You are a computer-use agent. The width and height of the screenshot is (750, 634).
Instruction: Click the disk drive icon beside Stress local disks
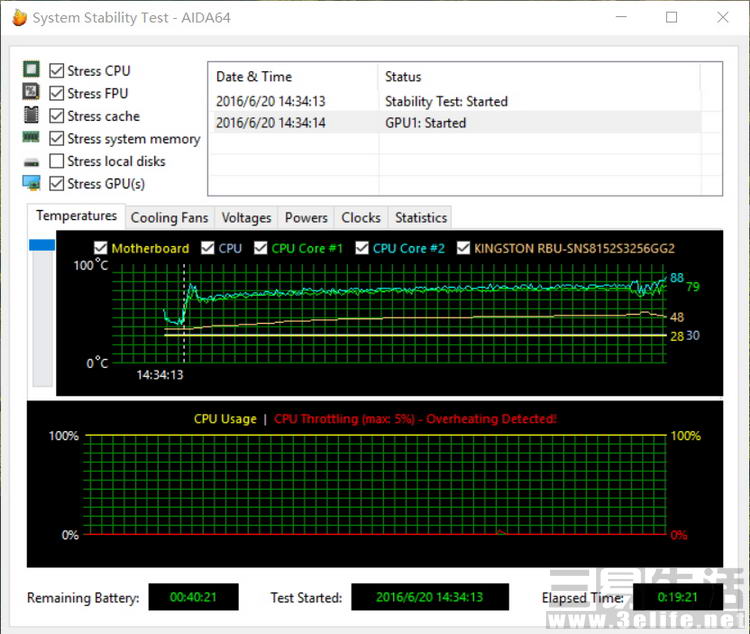tap(32, 163)
